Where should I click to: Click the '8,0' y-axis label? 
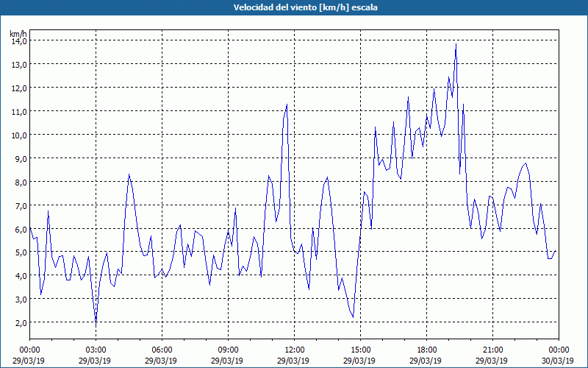[21, 182]
